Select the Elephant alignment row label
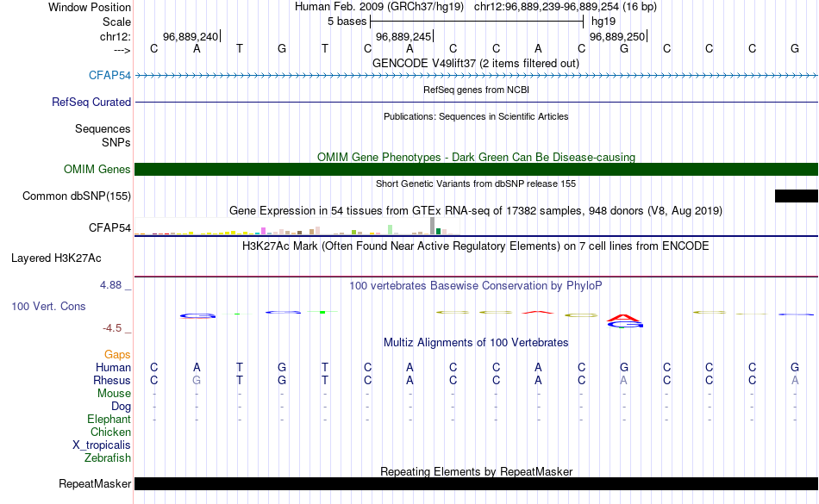The height and width of the screenshot is (504, 819). click(109, 419)
